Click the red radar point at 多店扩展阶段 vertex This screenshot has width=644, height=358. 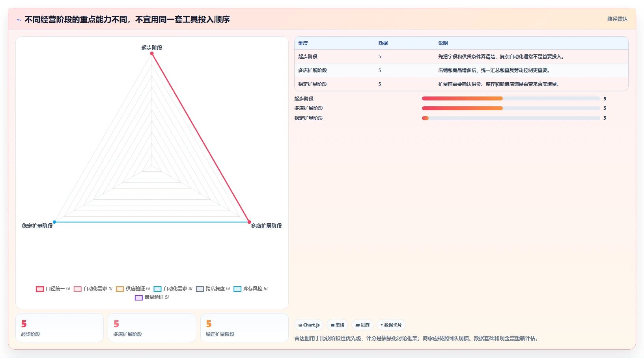coord(249,222)
